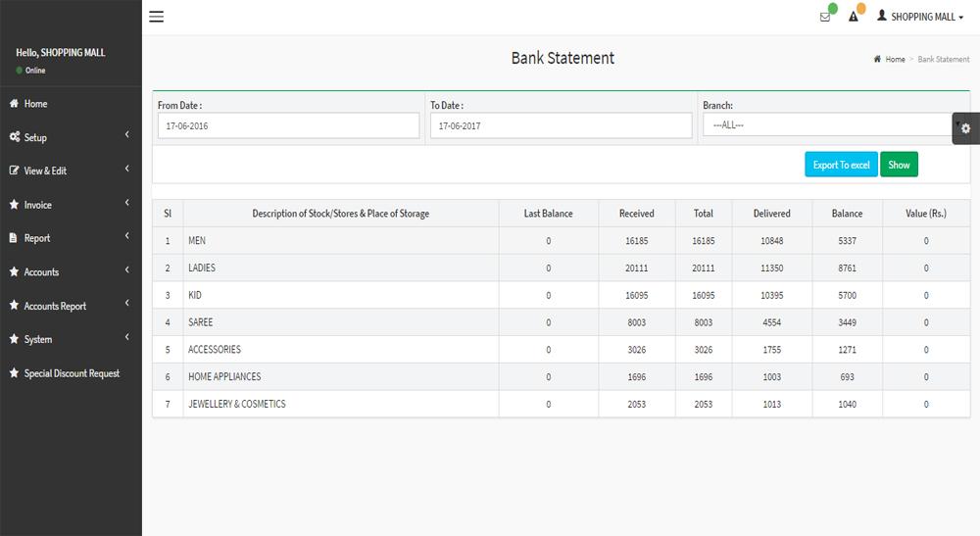Click the Received column header
Screen dimensions: 980x536
pyautogui.click(x=636, y=213)
